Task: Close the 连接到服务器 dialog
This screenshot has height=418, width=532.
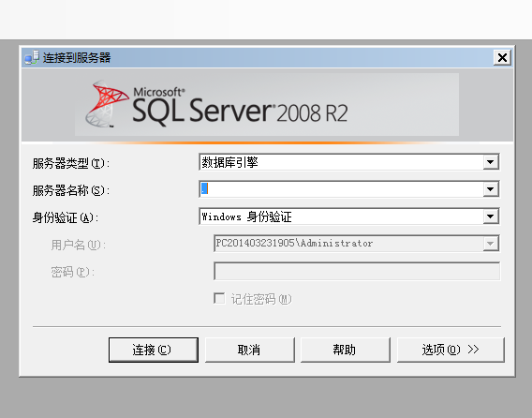Action: pyautogui.click(x=502, y=58)
